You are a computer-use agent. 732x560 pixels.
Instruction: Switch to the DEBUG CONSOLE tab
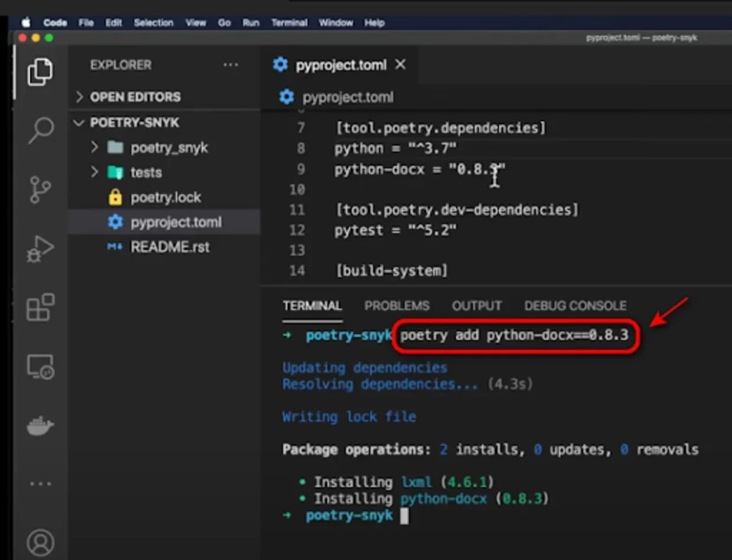576,306
